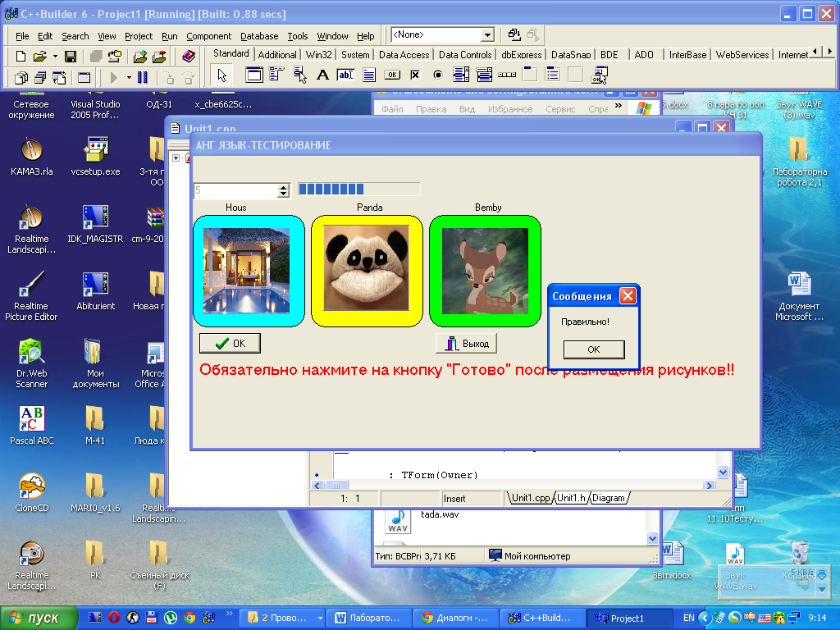The height and width of the screenshot is (630, 840).
Task: Click Remove file from project icon
Action: (160, 57)
